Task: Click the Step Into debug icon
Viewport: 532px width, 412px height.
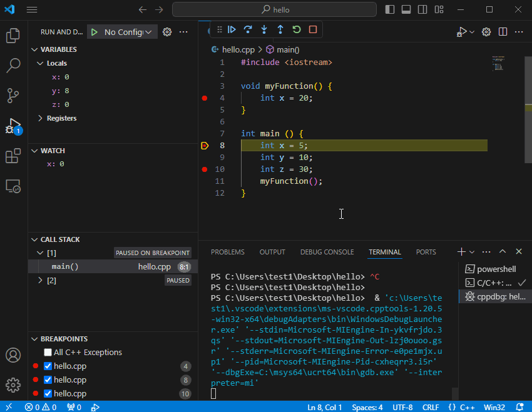Action: 264,29
